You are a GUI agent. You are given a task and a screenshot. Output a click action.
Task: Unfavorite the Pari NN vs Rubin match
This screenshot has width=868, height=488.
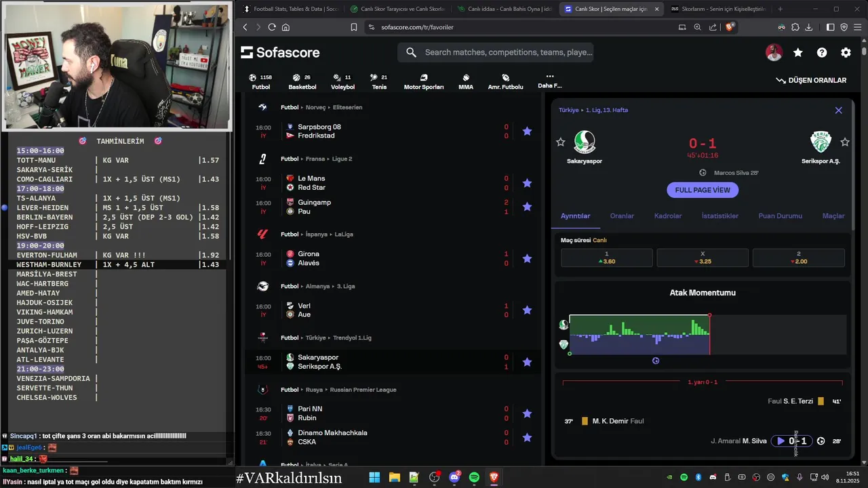coord(527,413)
